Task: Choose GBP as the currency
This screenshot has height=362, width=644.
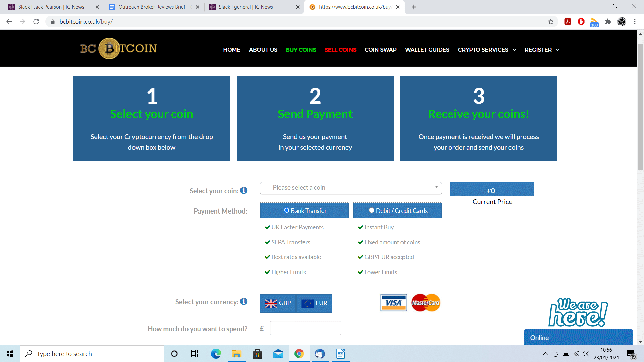Action: pos(278,303)
